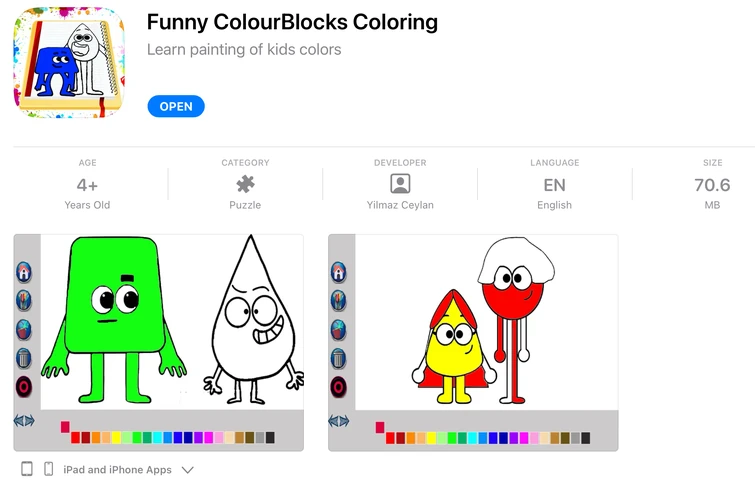The height and width of the screenshot is (486, 755).
Task: Click the iPad device icon
Action: (27, 469)
